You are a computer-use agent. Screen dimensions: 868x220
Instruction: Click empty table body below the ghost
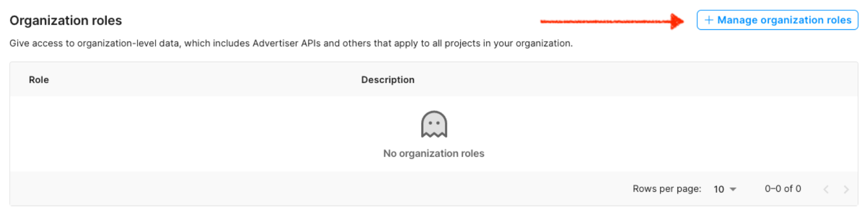click(434, 166)
